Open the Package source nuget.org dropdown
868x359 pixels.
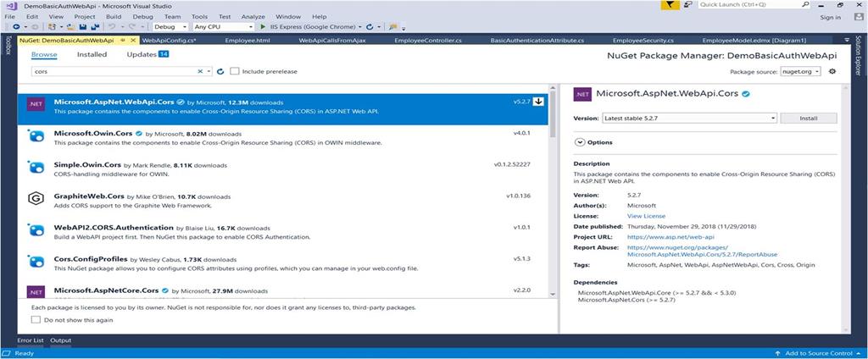coord(800,71)
